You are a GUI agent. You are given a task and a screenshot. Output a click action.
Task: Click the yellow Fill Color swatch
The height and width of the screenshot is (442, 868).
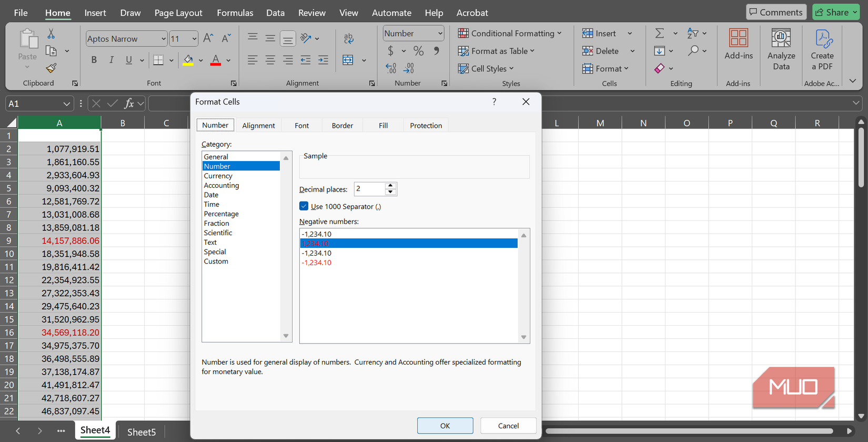(x=188, y=60)
